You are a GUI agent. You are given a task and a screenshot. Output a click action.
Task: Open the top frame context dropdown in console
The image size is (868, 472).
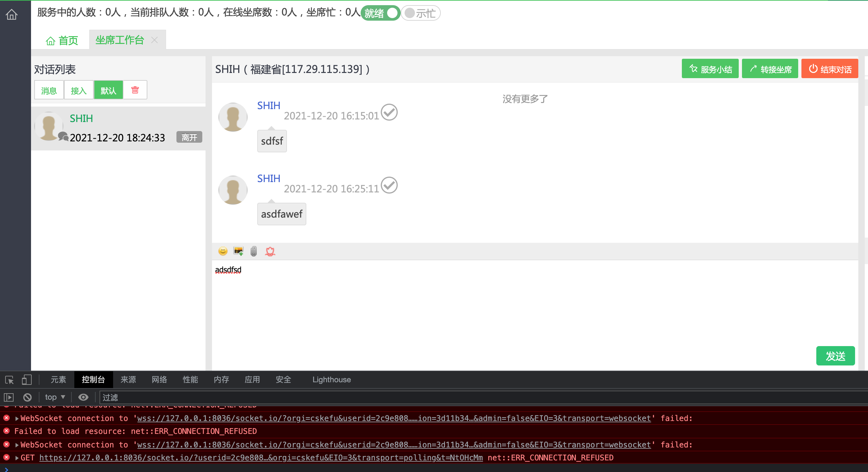tap(54, 397)
